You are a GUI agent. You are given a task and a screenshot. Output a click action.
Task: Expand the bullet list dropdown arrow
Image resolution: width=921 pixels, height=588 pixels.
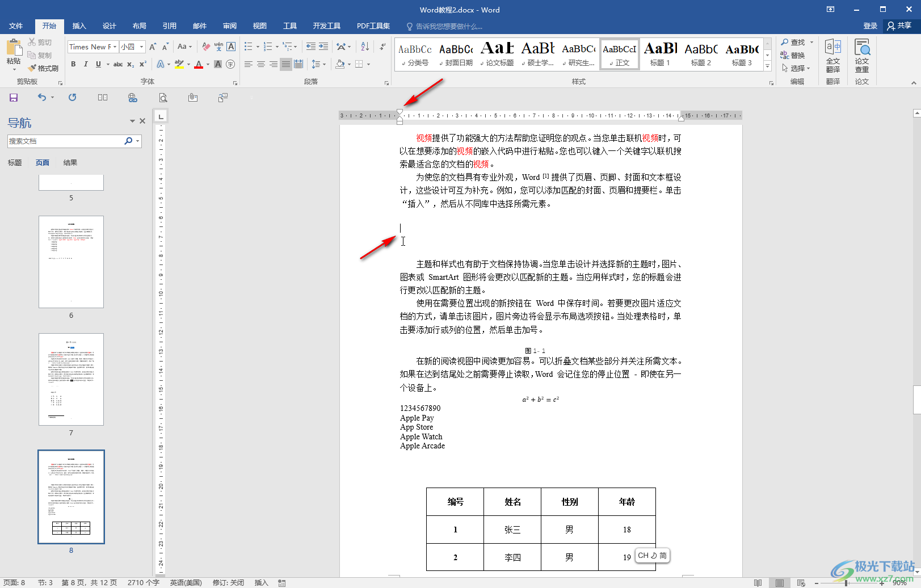pos(258,47)
